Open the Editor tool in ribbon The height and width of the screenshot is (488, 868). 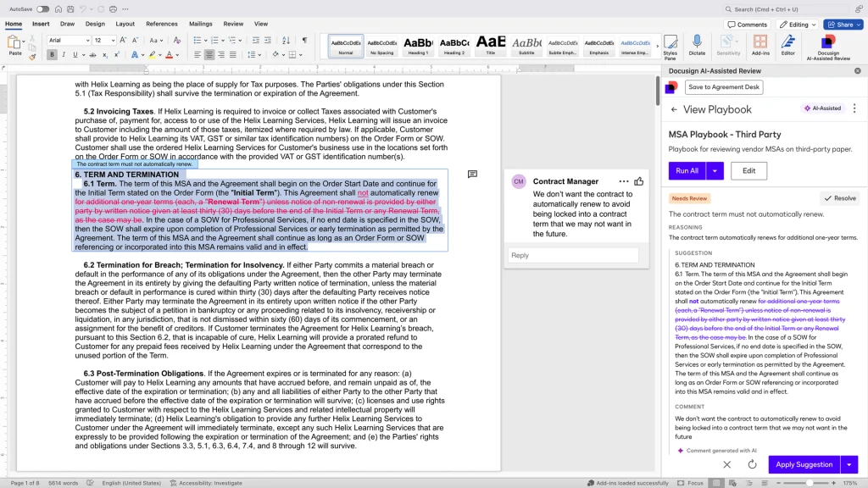click(787, 42)
